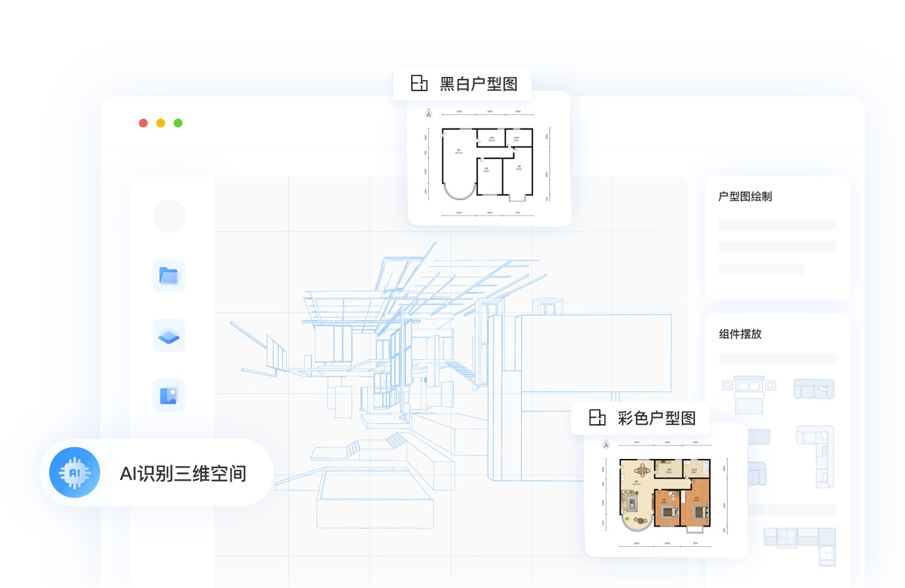Click the compass icon on the color plan

click(x=605, y=446)
